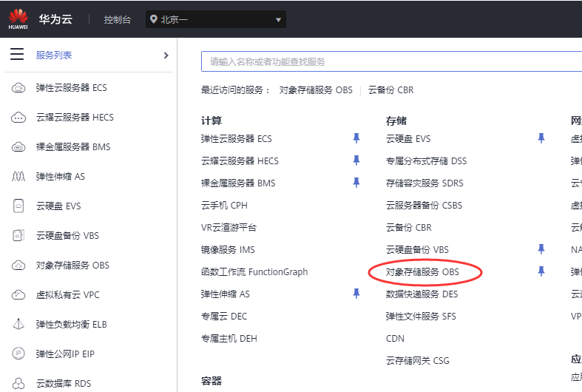Click the EIP icon in sidebar
582x392 pixels.
click(x=18, y=354)
